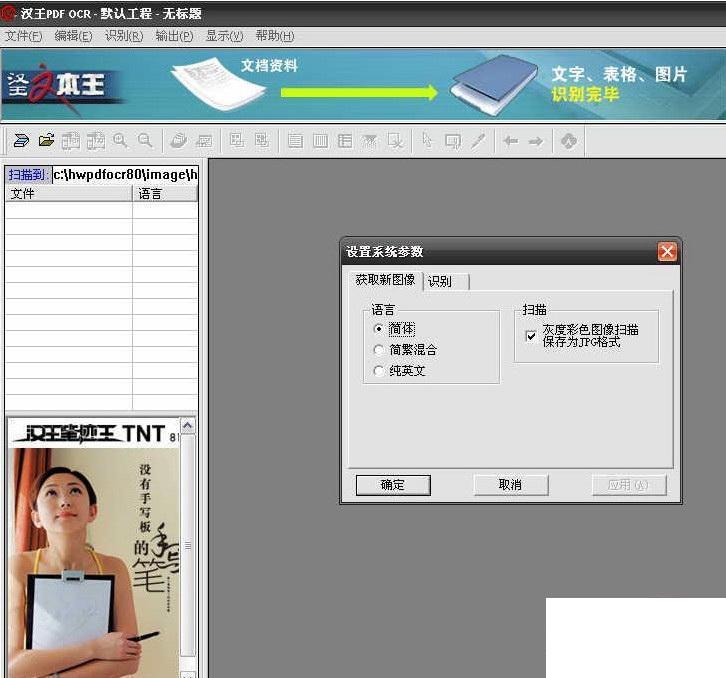Click the preview pane scroll up arrow

pyautogui.click(x=188, y=425)
